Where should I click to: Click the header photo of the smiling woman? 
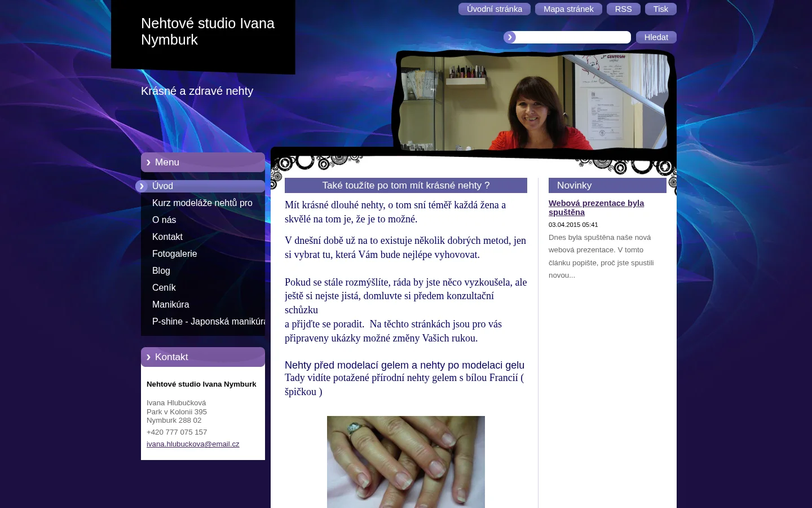533,102
